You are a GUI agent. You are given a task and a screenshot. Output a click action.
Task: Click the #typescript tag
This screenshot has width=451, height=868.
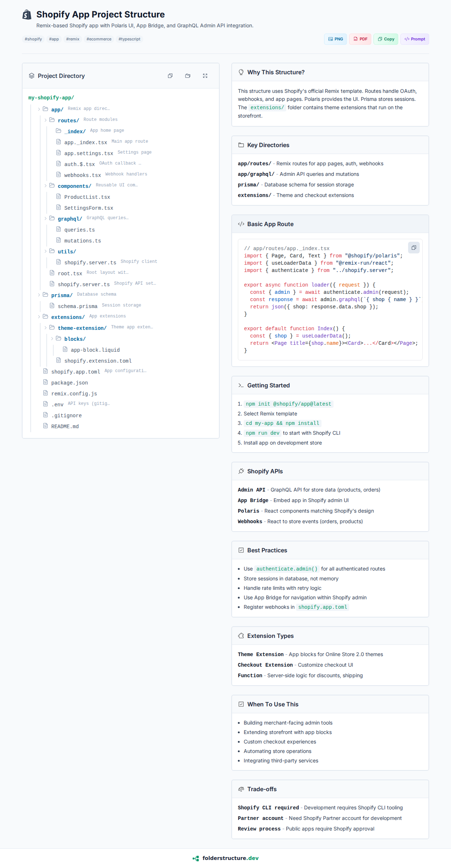pyautogui.click(x=129, y=39)
